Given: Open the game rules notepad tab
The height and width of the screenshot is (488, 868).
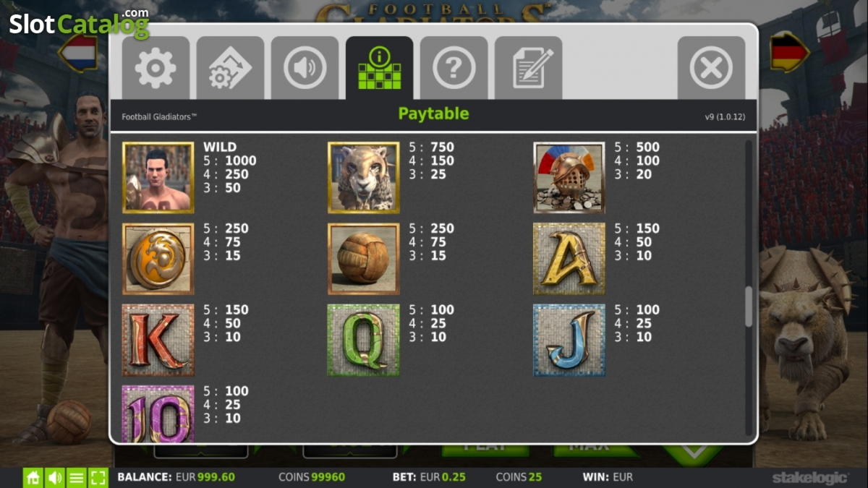Looking at the screenshot, I should 528,68.
